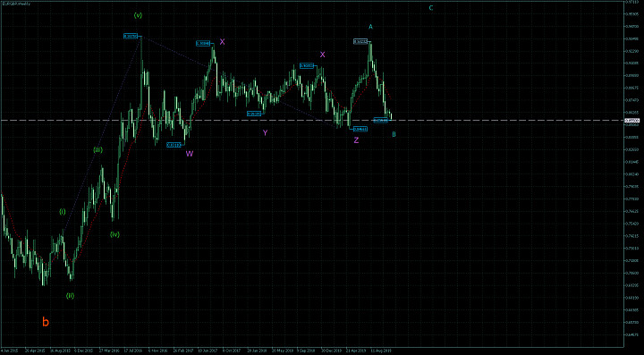Screen dimensions: 644x355
Task: Select the purple Z wave label
Action: (x=357, y=140)
